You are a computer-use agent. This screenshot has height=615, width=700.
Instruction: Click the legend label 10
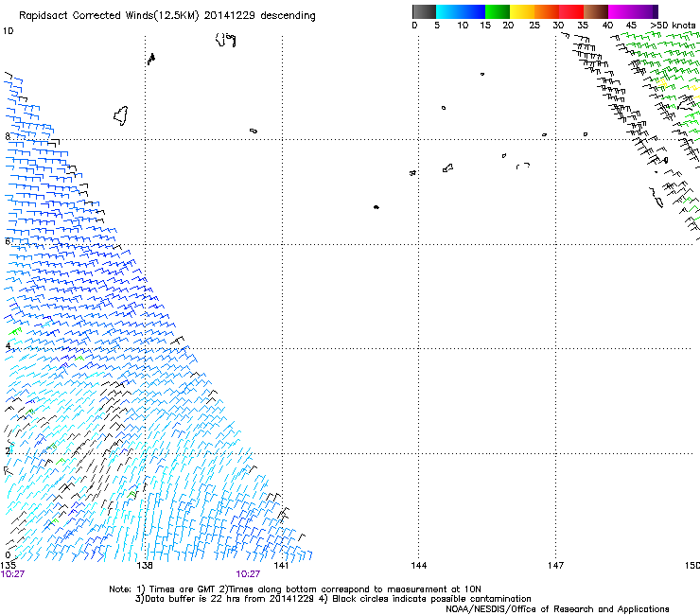(463, 26)
